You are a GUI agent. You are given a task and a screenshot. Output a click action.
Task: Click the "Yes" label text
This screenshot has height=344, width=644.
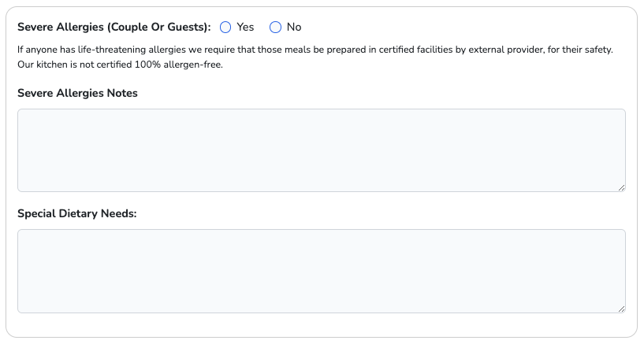pos(245,27)
